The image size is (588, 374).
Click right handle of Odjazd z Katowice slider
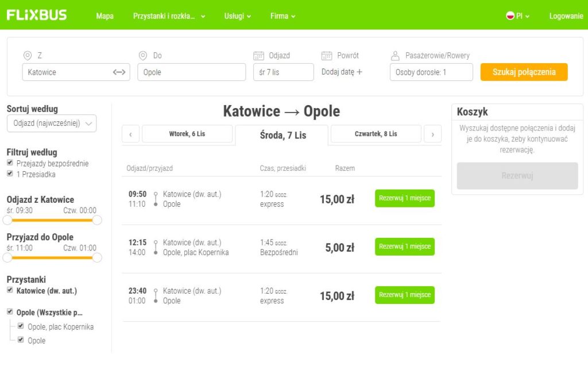point(96,220)
